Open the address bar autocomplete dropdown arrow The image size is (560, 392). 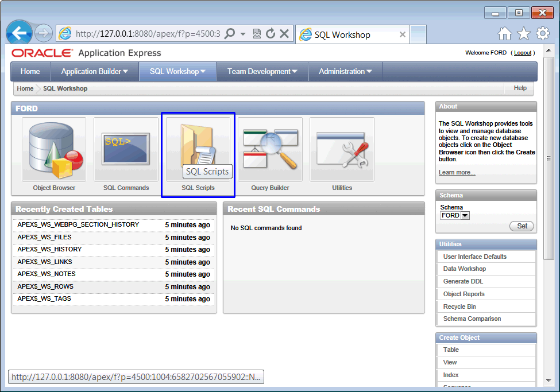(243, 34)
